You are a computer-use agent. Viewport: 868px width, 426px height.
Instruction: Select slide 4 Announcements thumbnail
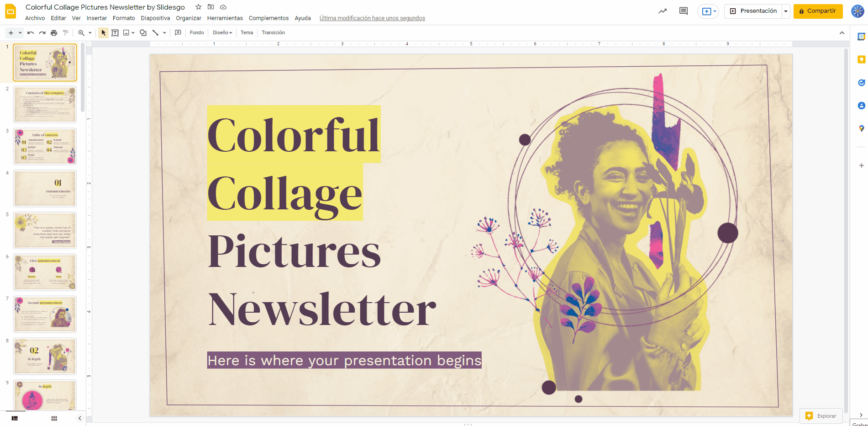(x=45, y=188)
